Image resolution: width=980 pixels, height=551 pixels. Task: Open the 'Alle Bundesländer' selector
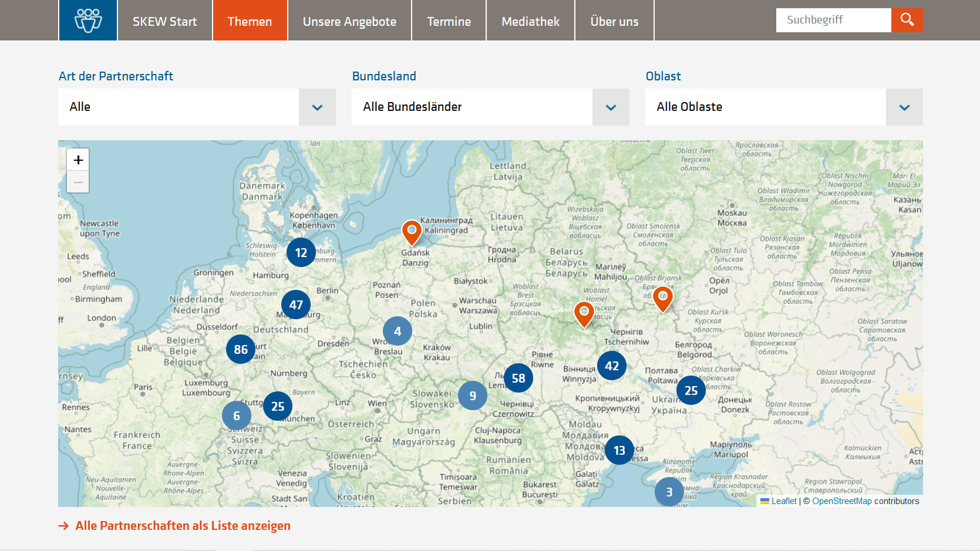tap(490, 107)
